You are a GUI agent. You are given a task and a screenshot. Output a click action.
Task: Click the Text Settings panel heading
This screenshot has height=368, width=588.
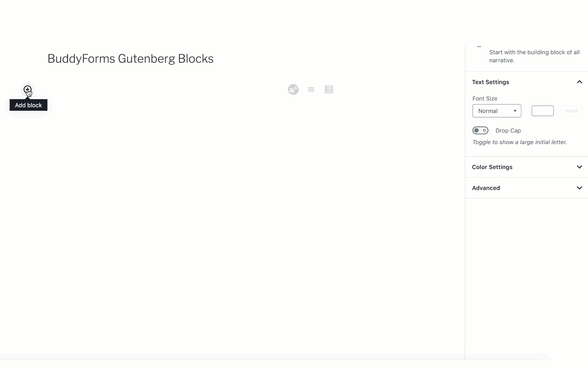point(490,82)
